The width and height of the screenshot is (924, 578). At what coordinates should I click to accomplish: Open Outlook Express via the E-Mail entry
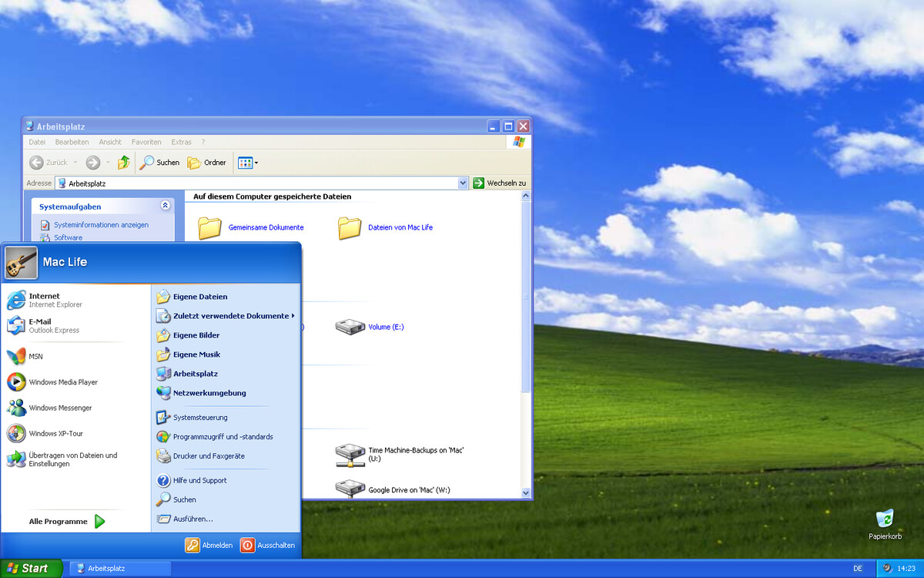click(x=45, y=324)
